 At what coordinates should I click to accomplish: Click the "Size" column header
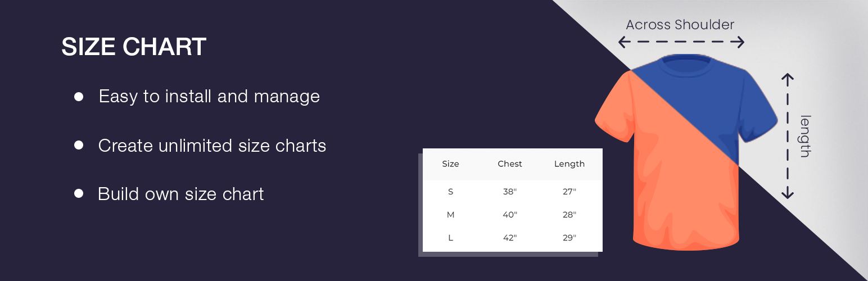point(450,164)
